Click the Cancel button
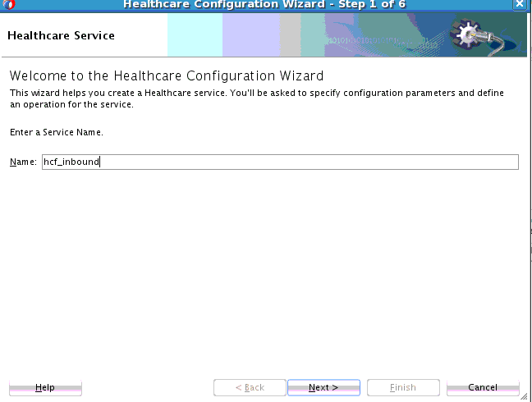Image resolution: width=532 pixels, height=402 pixels. (x=483, y=387)
